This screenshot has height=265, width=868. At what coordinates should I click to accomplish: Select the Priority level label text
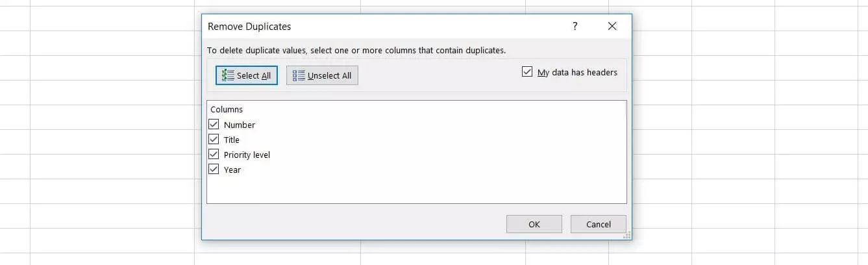(x=247, y=155)
